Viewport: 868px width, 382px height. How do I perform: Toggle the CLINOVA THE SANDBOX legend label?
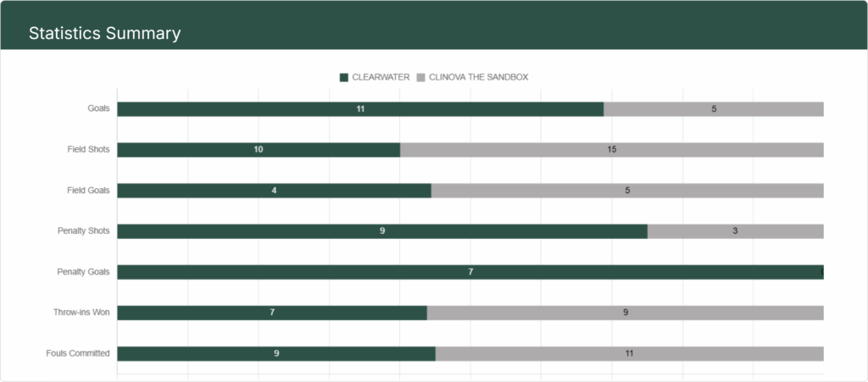479,77
